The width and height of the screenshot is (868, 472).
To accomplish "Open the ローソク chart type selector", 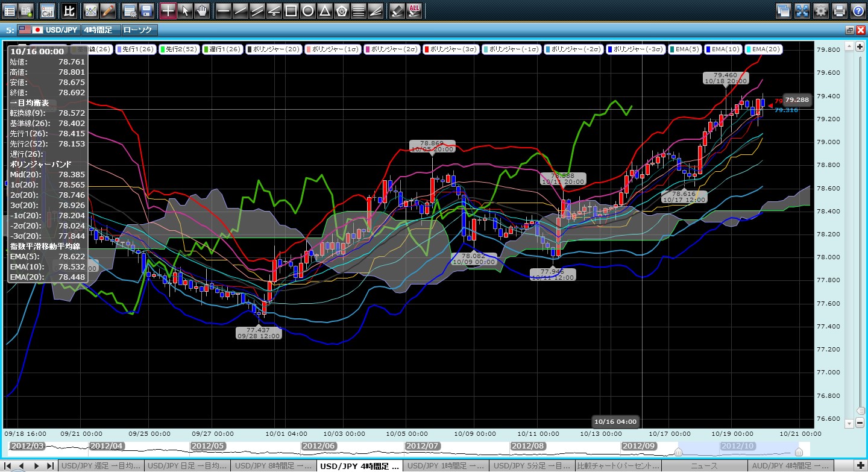I will pyautogui.click(x=139, y=30).
